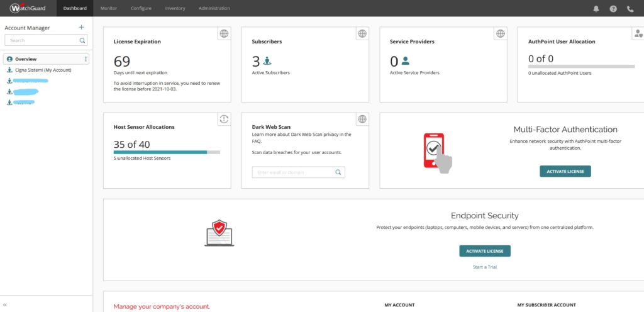The image size is (644, 312).
Task: Click the 35 of 40 value
Action: tap(132, 145)
